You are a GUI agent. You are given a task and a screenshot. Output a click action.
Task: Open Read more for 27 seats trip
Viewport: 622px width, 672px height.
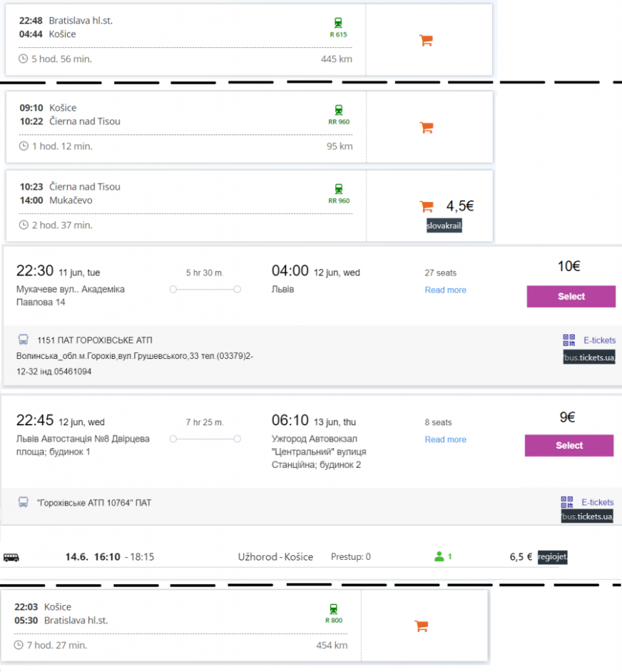[x=446, y=290]
